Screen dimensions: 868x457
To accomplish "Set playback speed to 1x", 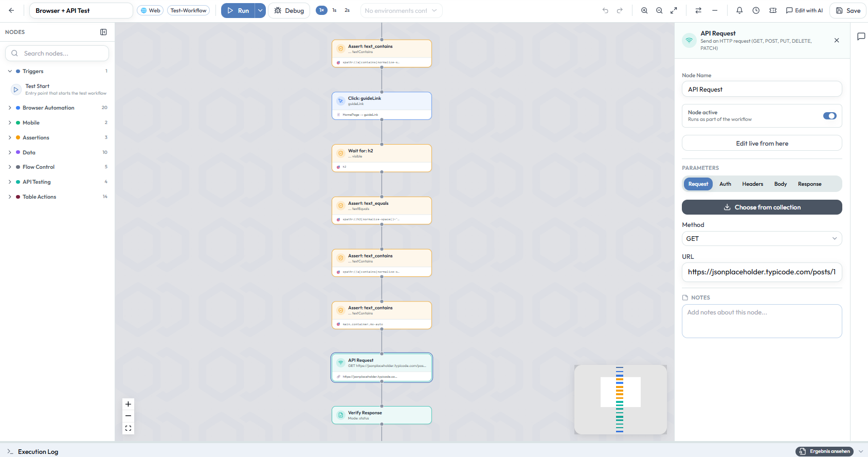I will coord(321,10).
